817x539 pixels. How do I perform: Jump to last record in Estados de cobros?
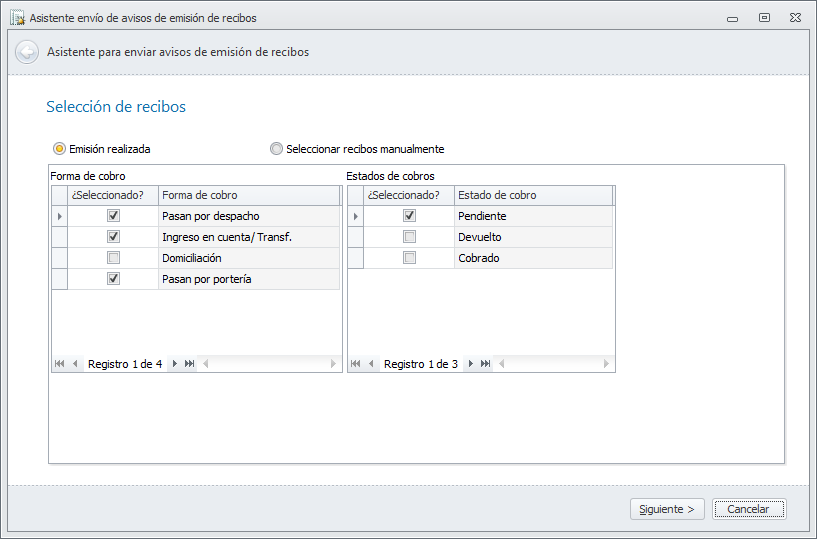pyautogui.click(x=486, y=364)
